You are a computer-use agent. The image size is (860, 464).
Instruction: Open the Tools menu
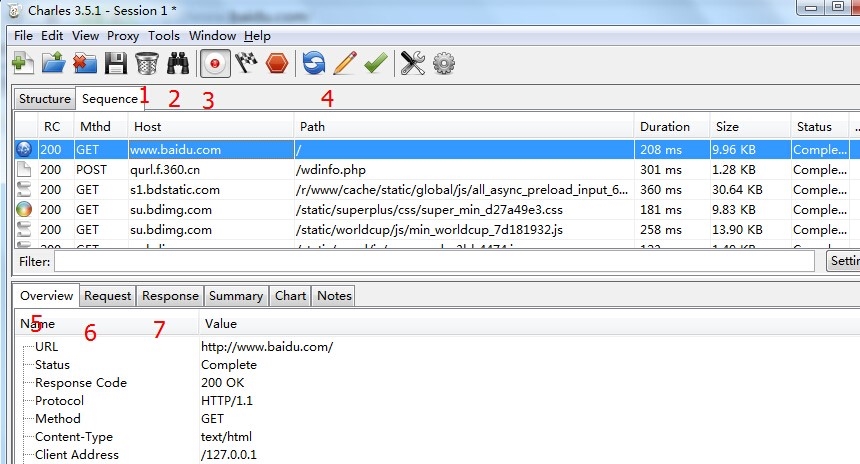tap(164, 36)
